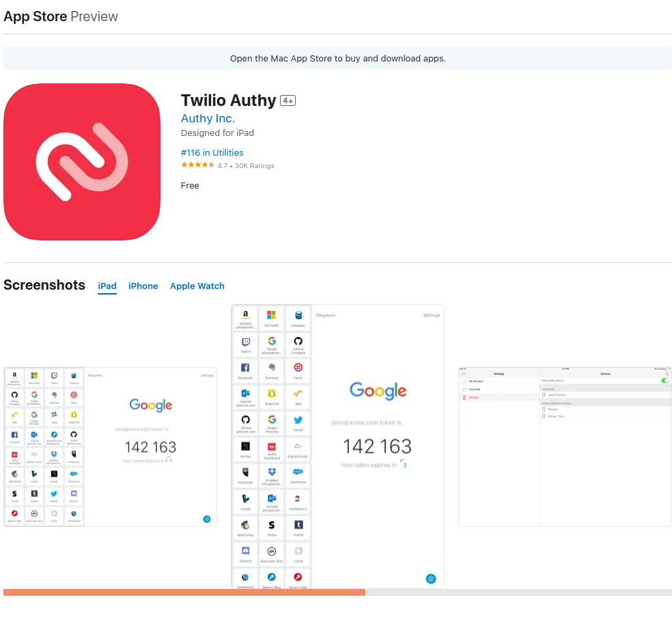Click the orange horizontal screenshot scrollbar
Image resolution: width=672 pixels, height=617 pixels.
pyautogui.click(x=184, y=592)
